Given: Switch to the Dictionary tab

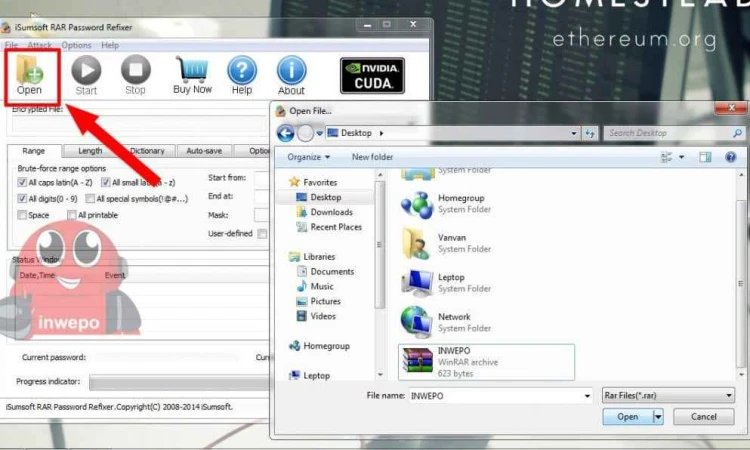Looking at the screenshot, I should (147, 151).
